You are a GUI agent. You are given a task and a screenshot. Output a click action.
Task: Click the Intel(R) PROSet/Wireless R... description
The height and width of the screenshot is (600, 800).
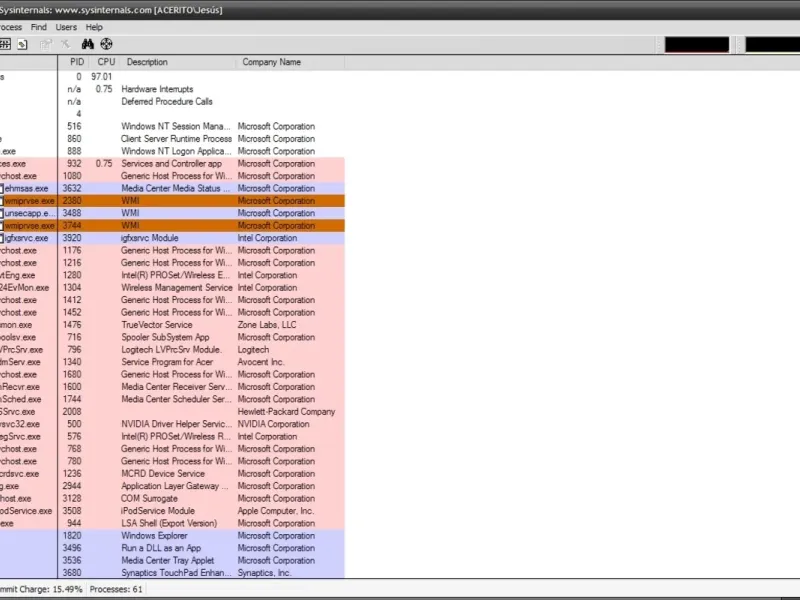point(176,436)
